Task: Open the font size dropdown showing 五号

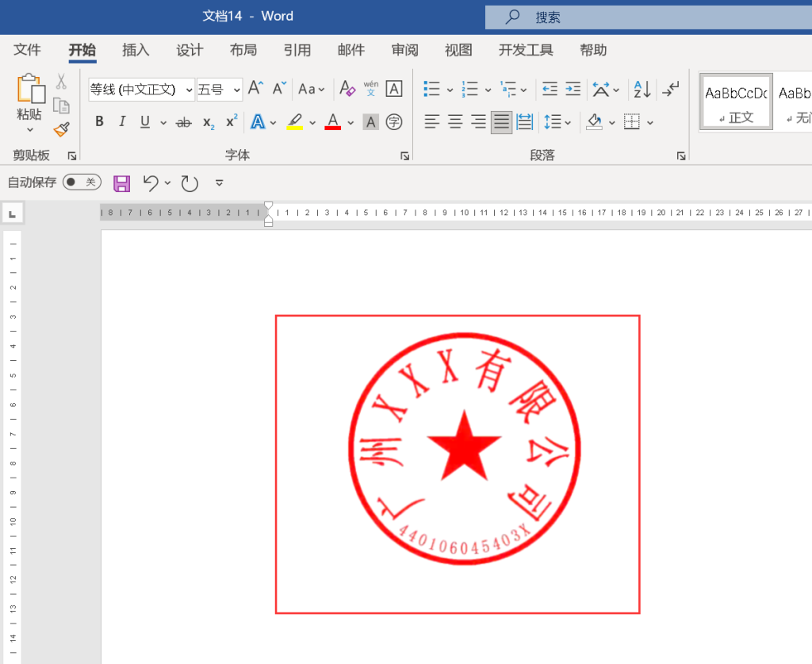Action: coord(236,90)
